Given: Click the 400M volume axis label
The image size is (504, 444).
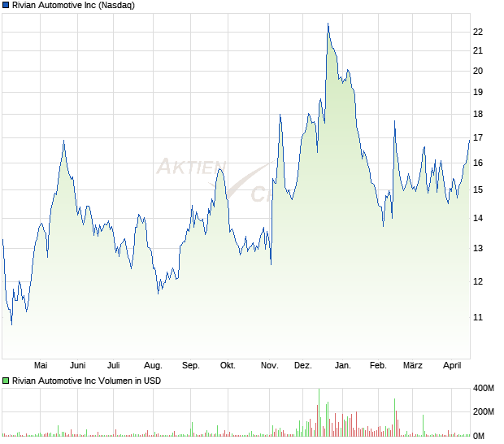Looking at the screenshot, I should tap(484, 389).
